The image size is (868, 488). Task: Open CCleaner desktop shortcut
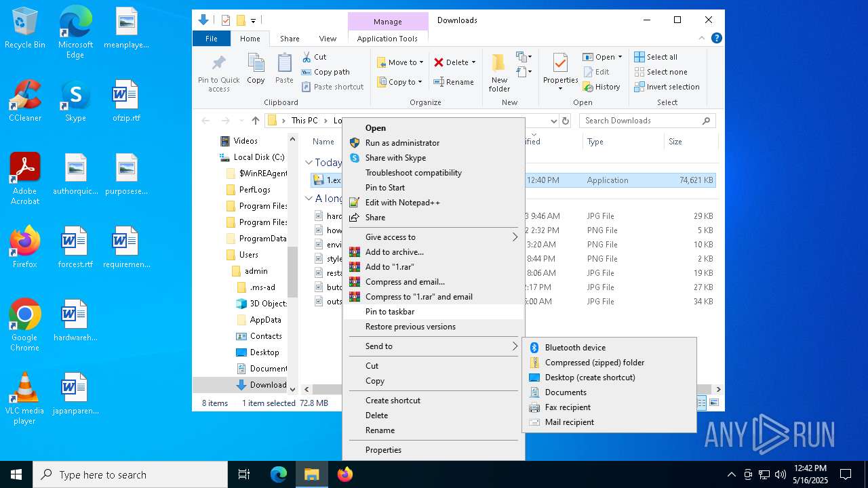click(25, 101)
